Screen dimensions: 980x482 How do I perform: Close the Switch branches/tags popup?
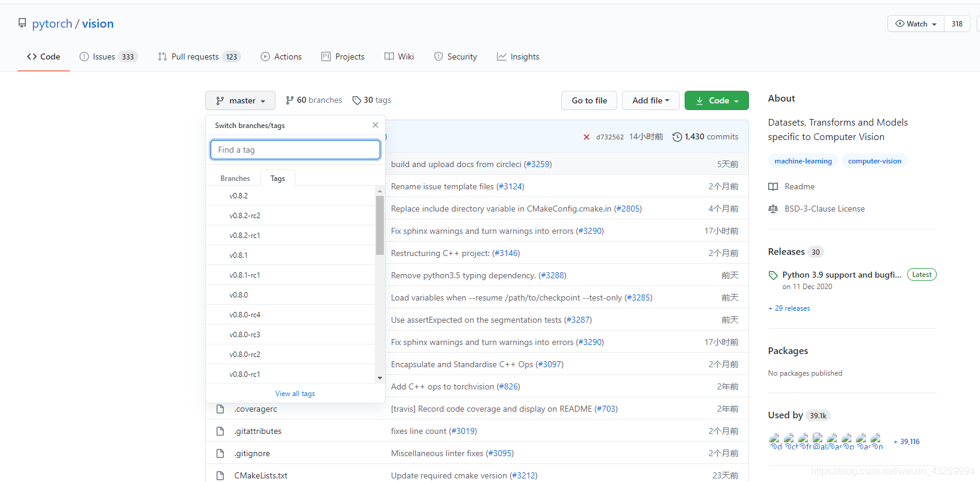pos(375,125)
